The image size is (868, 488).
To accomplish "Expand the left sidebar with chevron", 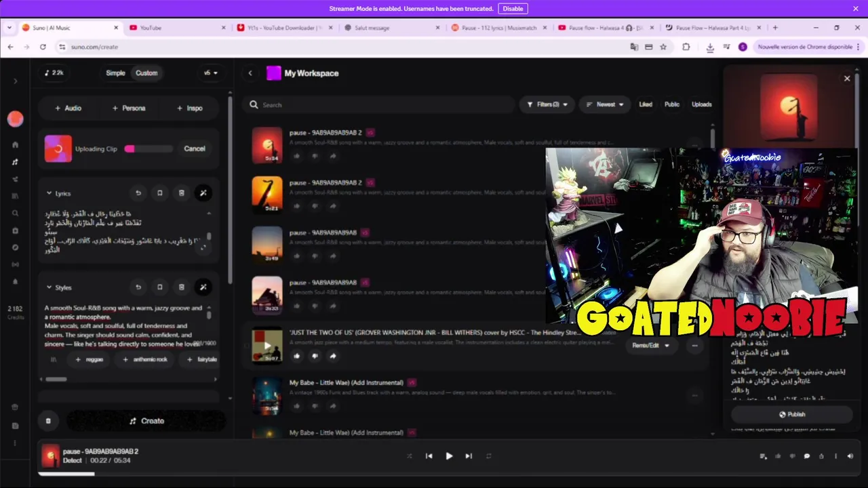I will [x=15, y=81].
